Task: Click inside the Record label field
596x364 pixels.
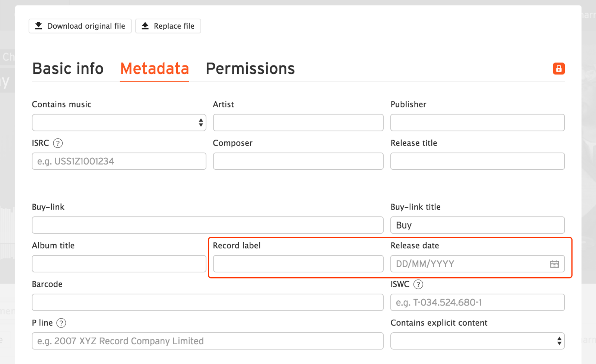Action: coord(298,264)
